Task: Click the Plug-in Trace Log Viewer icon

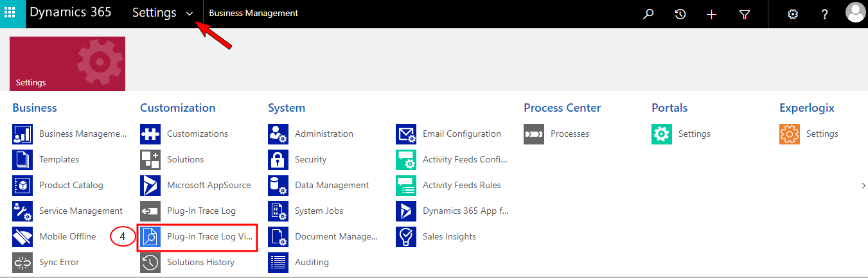Action: 150,237
